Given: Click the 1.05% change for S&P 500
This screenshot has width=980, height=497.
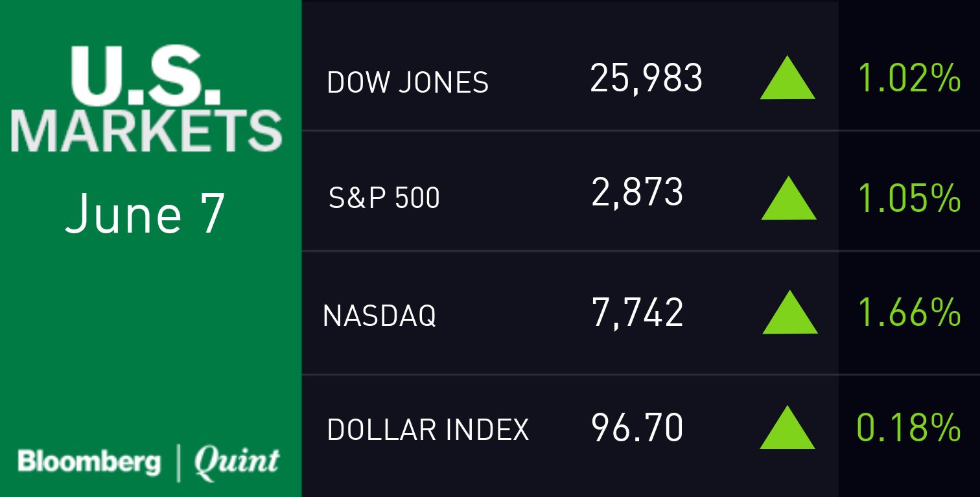Looking at the screenshot, I should [x=909, y=198].
